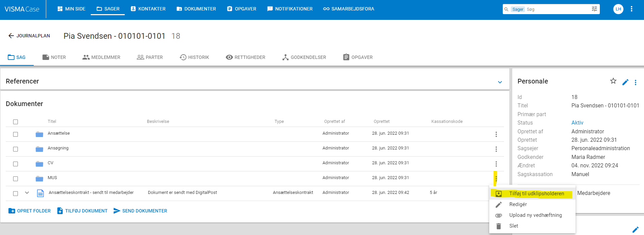The width and height of the screenshot is (644, 235).
Task: Open top bar three-dot menu
Action: tap(632, 9)
